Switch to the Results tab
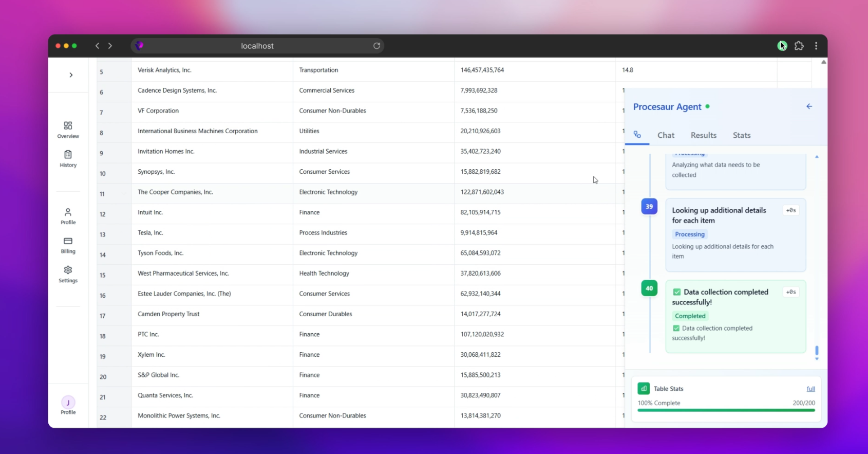 703,135
